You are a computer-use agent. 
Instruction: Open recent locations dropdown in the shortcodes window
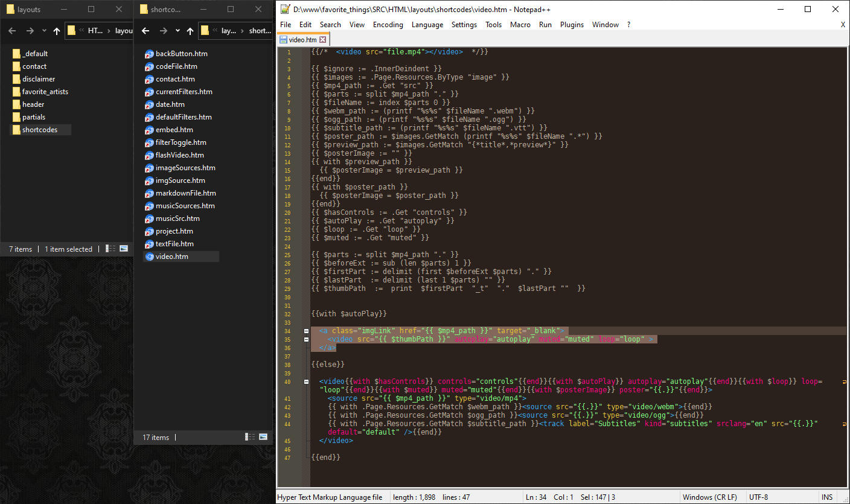click(x=177, y=31)
